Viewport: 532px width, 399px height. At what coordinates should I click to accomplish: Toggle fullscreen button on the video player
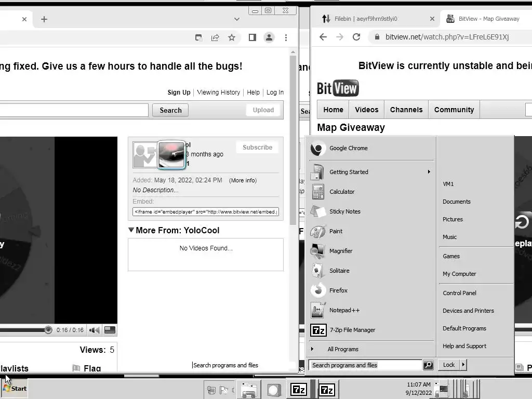[x=110, y=330]
